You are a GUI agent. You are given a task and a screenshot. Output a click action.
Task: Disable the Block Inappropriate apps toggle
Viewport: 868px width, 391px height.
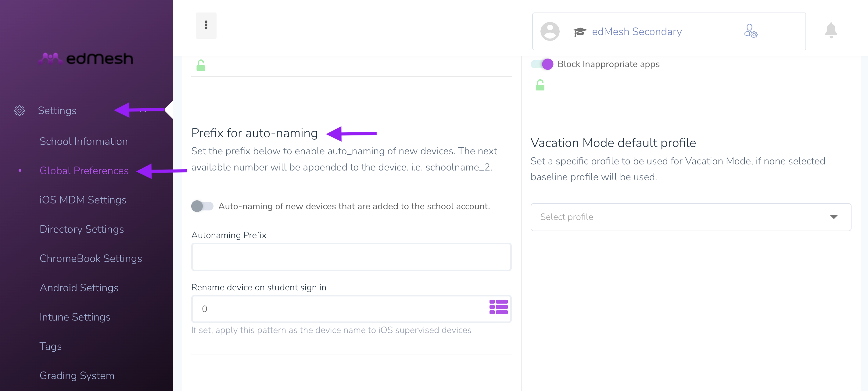[x=542, y=64]
